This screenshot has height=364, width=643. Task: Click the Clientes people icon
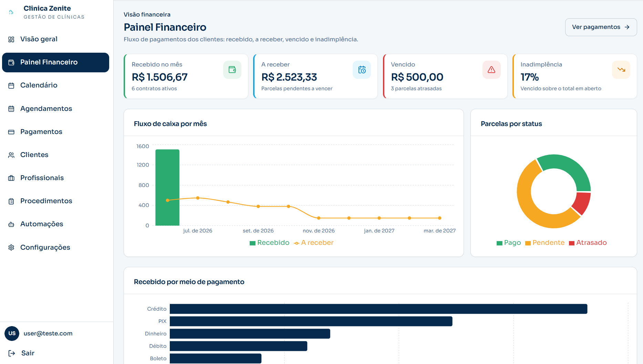(11, 155)
